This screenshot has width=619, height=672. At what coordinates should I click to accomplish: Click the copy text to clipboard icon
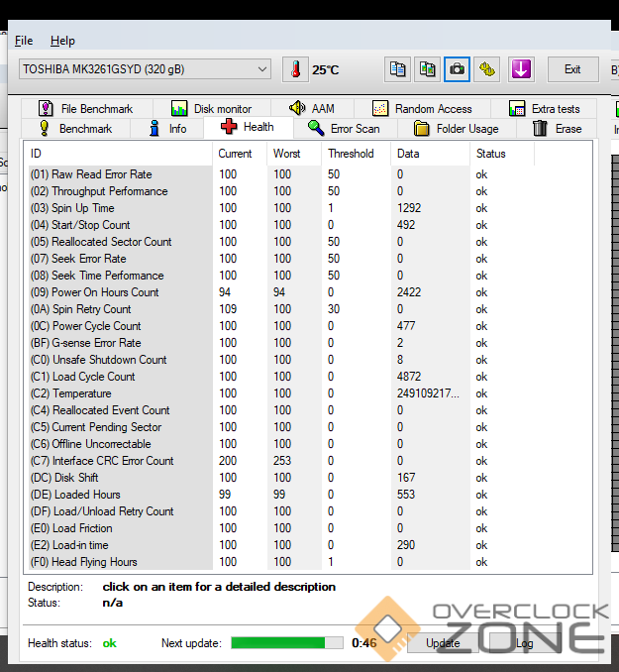coord(397,69)
